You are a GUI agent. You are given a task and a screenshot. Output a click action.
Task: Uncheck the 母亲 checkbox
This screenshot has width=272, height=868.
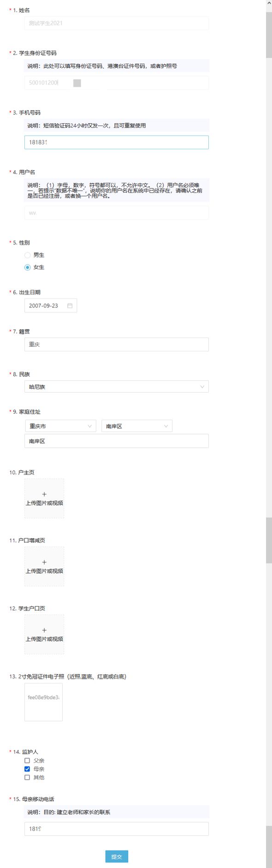[27, 769]
